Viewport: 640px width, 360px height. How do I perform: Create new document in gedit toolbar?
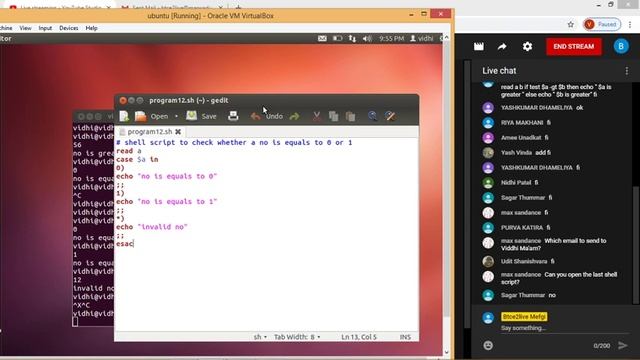click(x=124, y=116)
